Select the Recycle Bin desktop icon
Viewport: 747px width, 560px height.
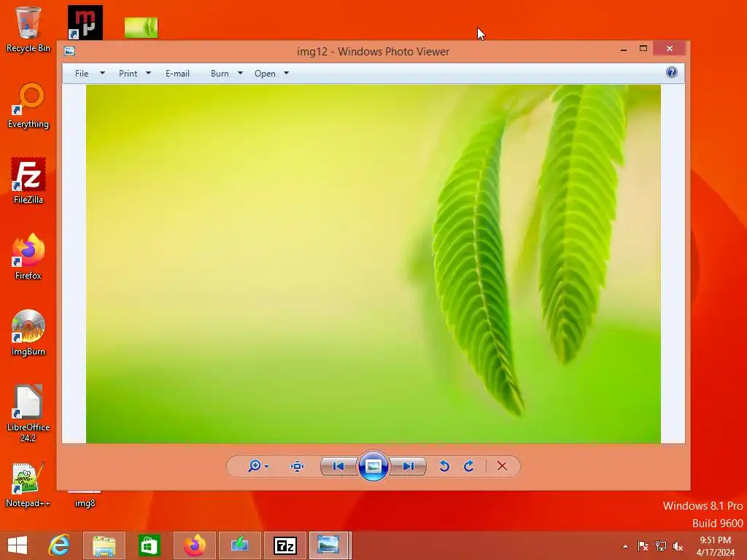(28, 29)
